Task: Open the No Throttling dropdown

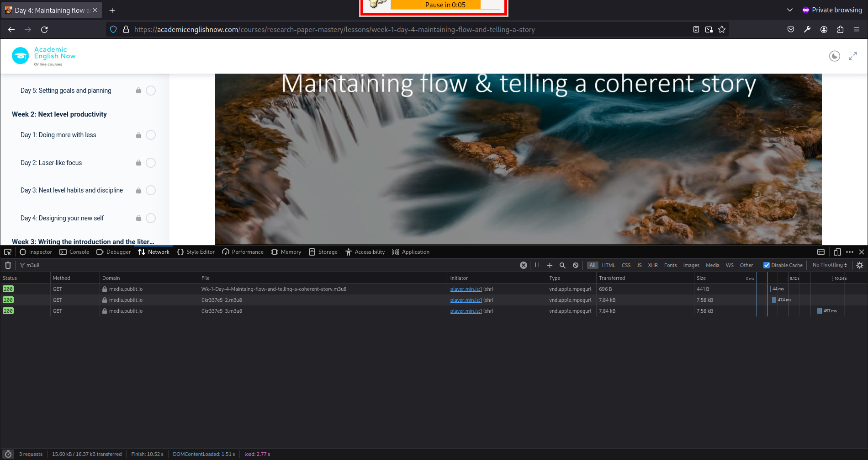Action: pos(829,265)
